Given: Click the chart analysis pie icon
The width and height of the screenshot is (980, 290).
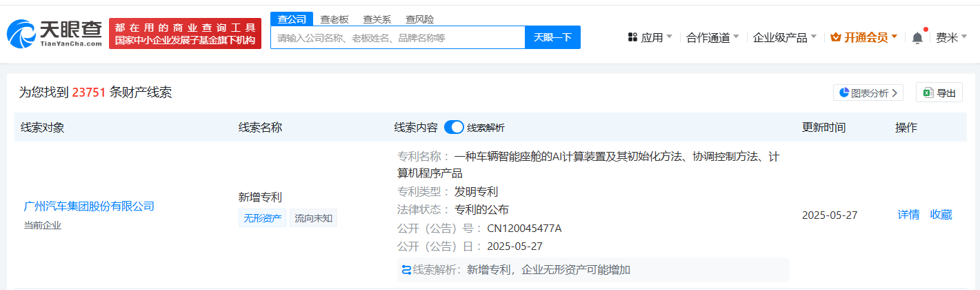Looking at the screenshot, I should 845,93.
